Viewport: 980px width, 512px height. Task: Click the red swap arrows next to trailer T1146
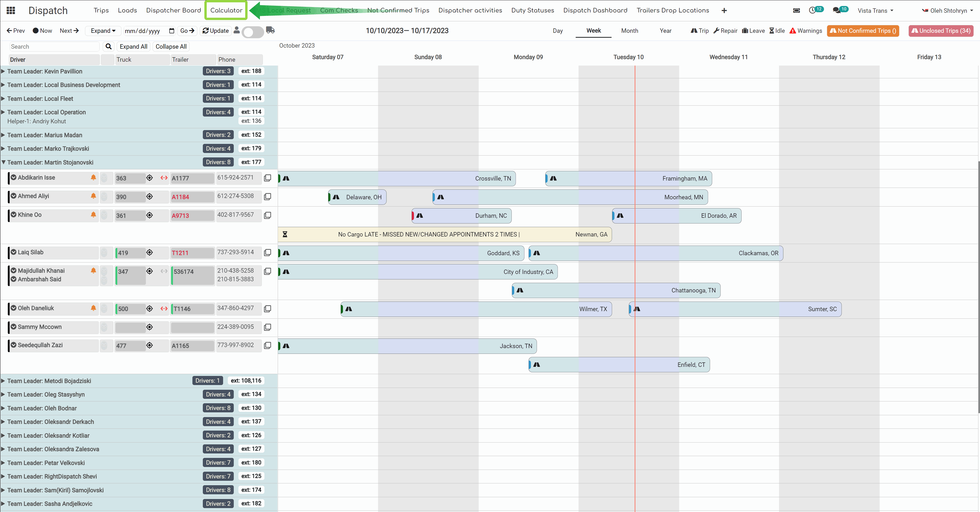[164, 309]
